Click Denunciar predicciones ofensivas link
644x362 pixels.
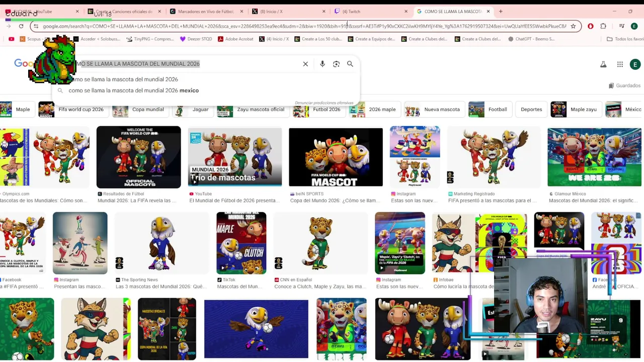pyautogui.click(x=324, y=103)
